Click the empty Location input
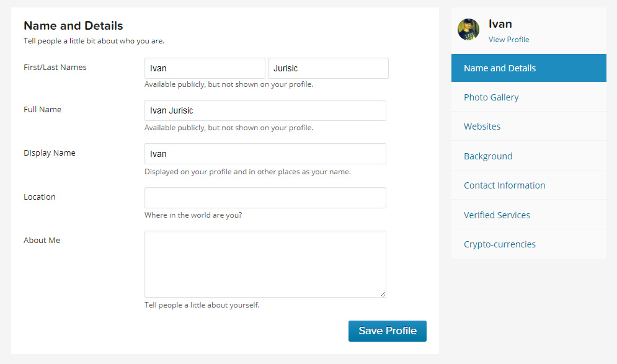The width and height of the screenshot is (617, 364). tap(265, 197)
